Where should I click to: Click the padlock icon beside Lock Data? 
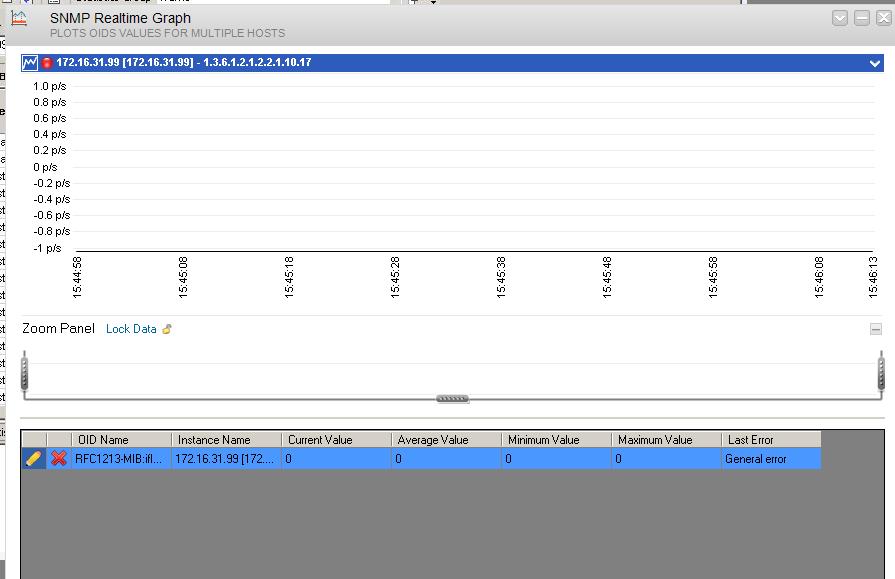click(167, 329)
